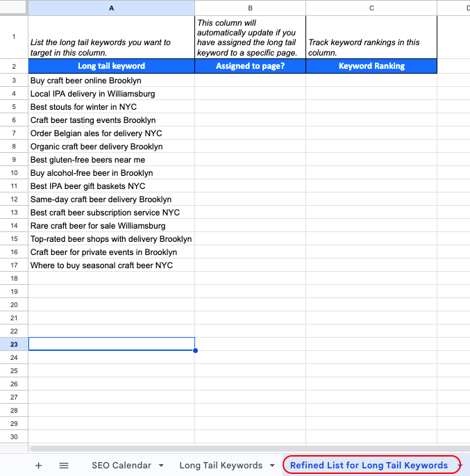Select the column B header
The height and width of the screenshot is (476, 470).
250,8
